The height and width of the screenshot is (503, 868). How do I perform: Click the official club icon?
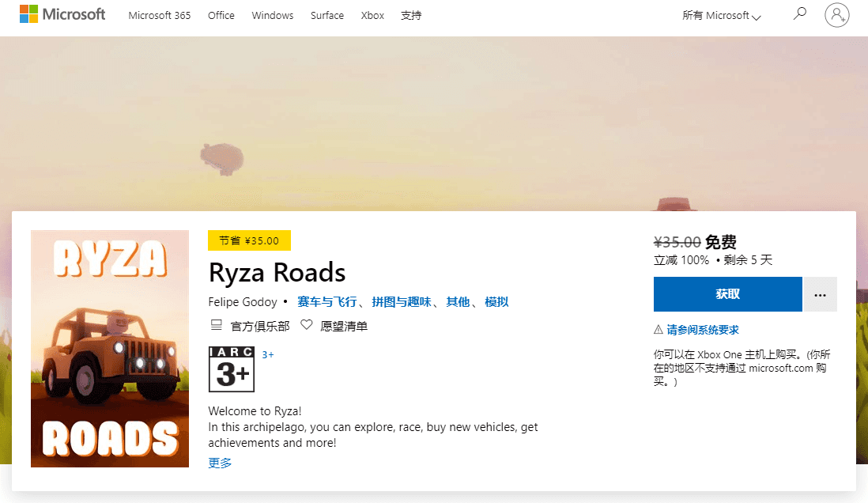(x=216, y=325)
